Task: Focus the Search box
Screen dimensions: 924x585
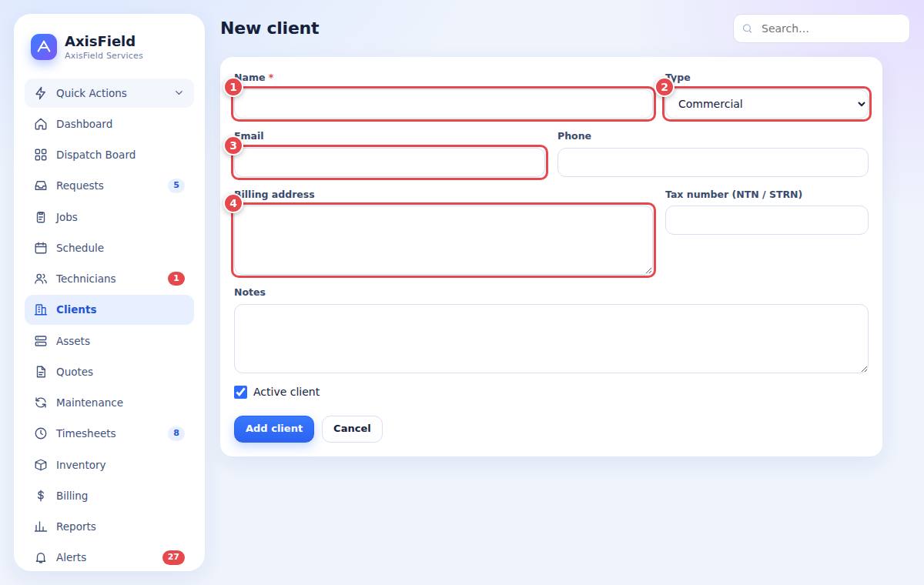Action: tap(822, 28)
